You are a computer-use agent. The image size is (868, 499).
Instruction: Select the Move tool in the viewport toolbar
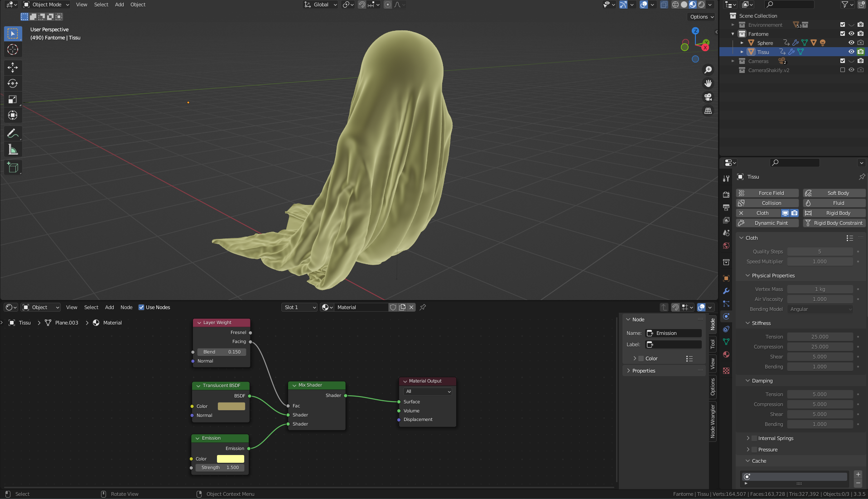coord(13,68)
